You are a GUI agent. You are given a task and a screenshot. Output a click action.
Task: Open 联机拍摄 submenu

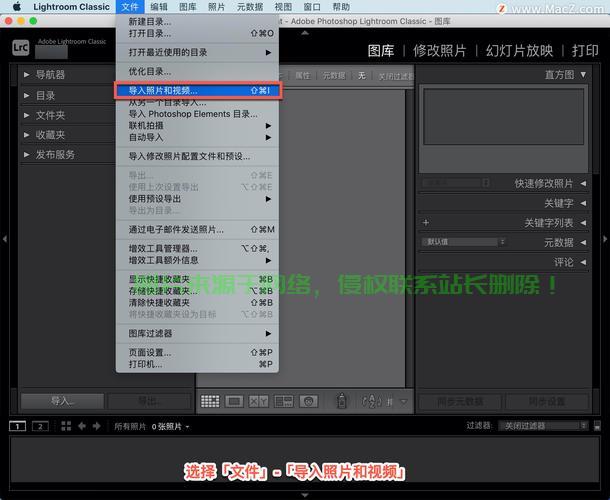point(198,126)
